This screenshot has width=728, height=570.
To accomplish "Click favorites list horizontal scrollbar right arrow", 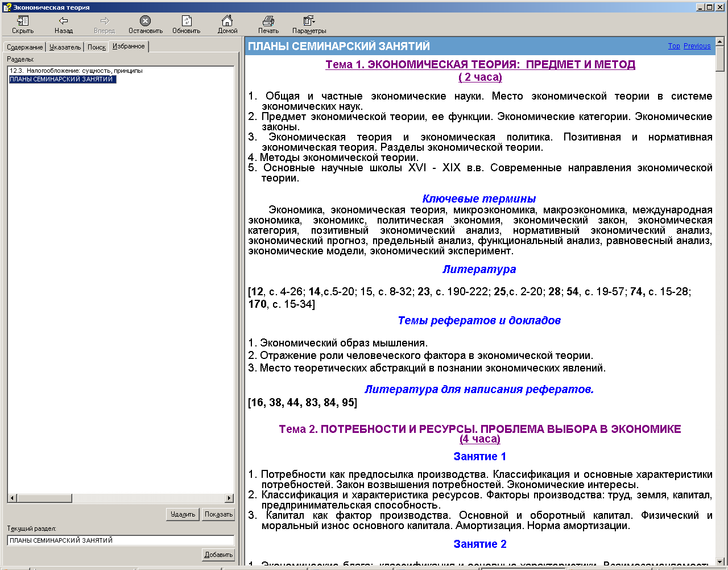I will [229, 498].
